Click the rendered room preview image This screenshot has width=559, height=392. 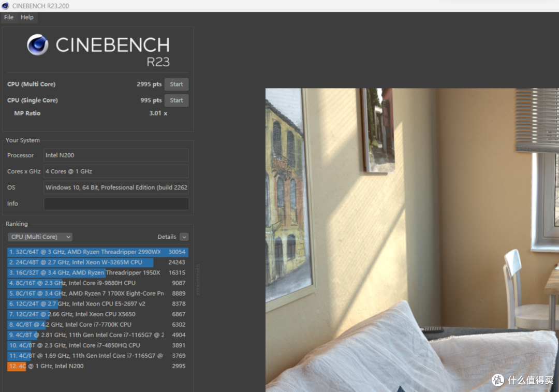(x=412, y=240)
